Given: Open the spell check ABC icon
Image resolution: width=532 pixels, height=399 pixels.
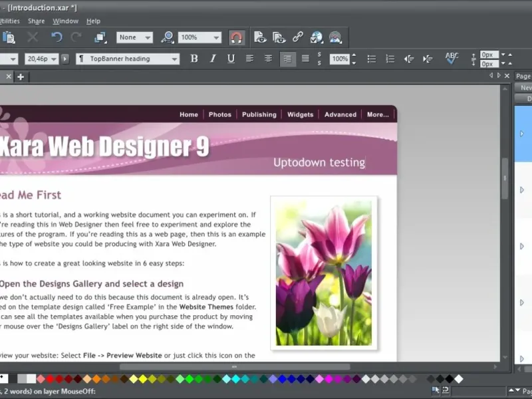Looking at the screenshot, I should point(452,59).
